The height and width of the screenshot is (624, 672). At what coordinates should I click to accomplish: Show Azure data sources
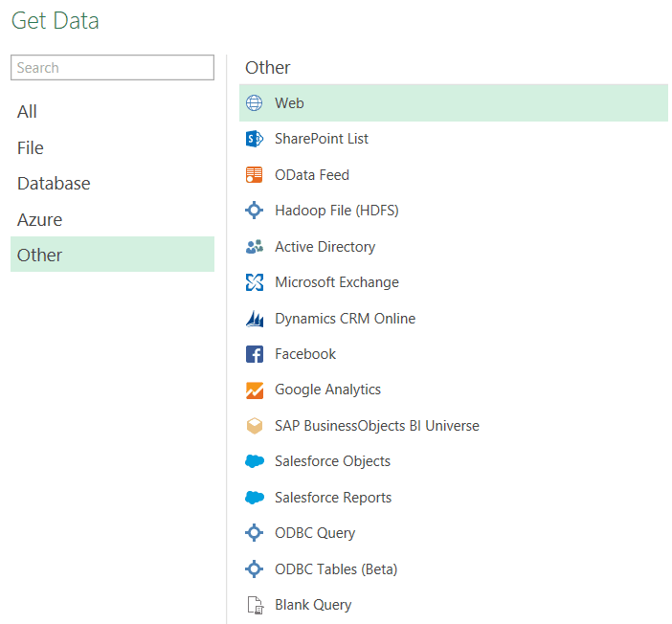pyautogui.click(x=39, y=220)
